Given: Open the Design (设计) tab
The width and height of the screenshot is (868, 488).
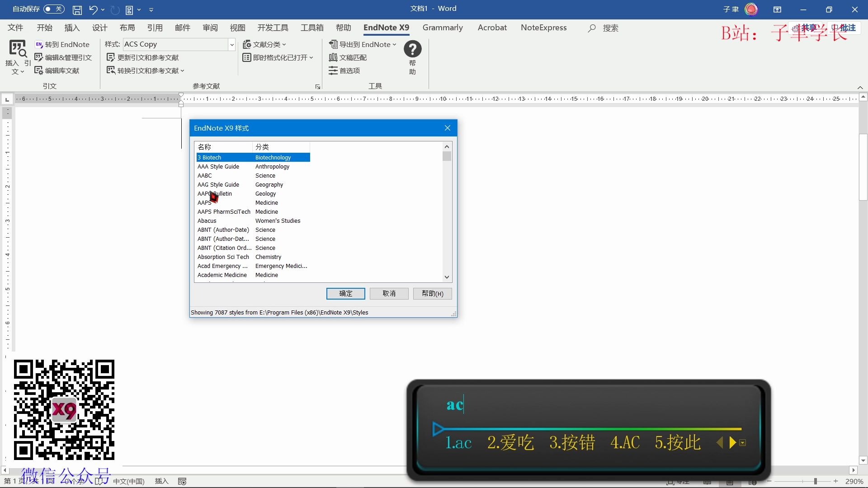Looking at the screenshot, I should (99, 28).
